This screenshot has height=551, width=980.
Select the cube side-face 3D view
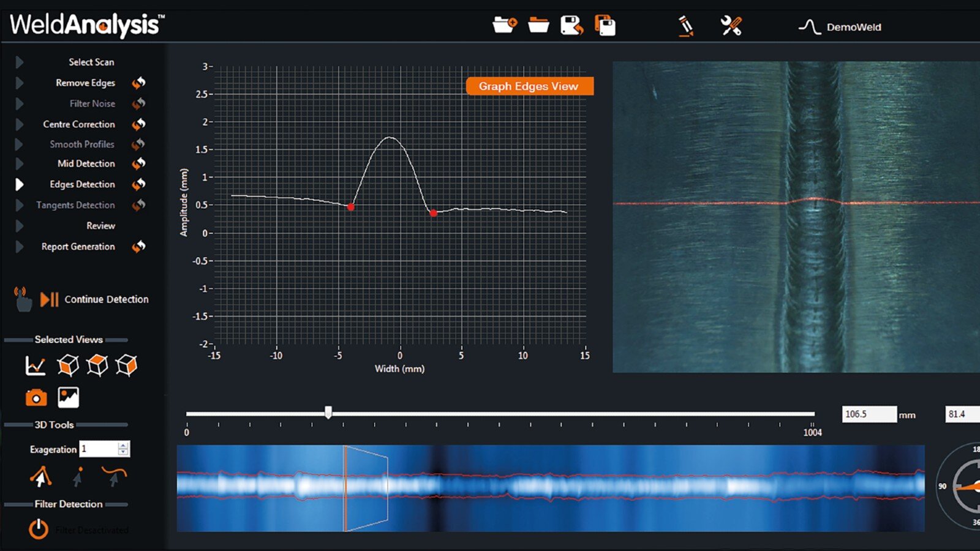[126, 365]
